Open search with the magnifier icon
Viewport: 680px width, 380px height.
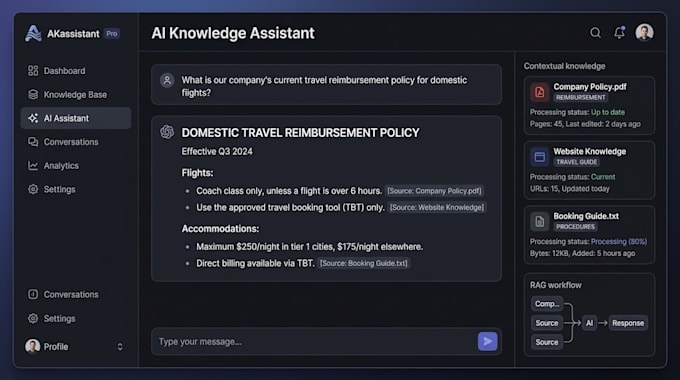click(595, 33)
